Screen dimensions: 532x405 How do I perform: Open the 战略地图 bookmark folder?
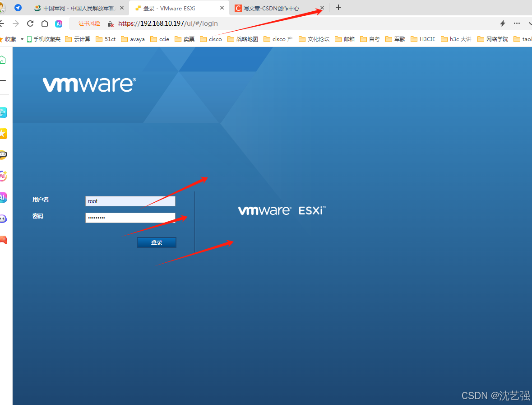243,39
